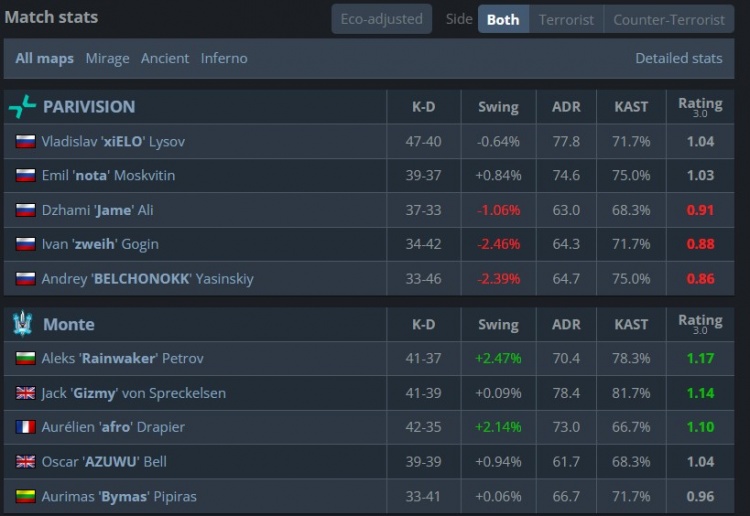Click the UK flag beside Gizmy

pos(25,393)
